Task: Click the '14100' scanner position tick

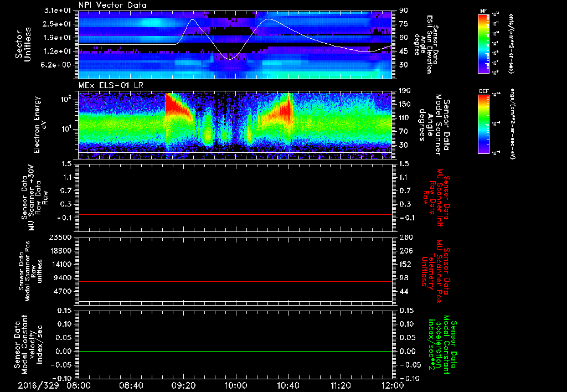Action: click(60, 264)
